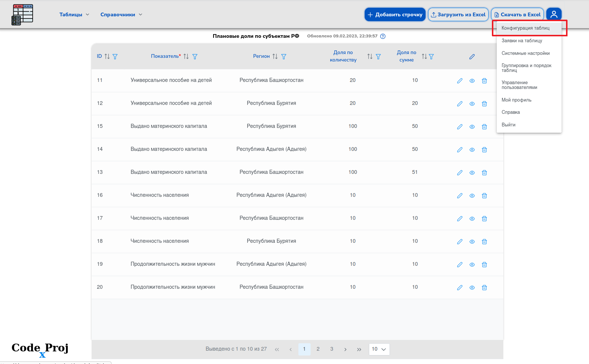Select Заявки на таблицу menu item
The height and width of the screenshot is (364, 589).
click(529, 41)
